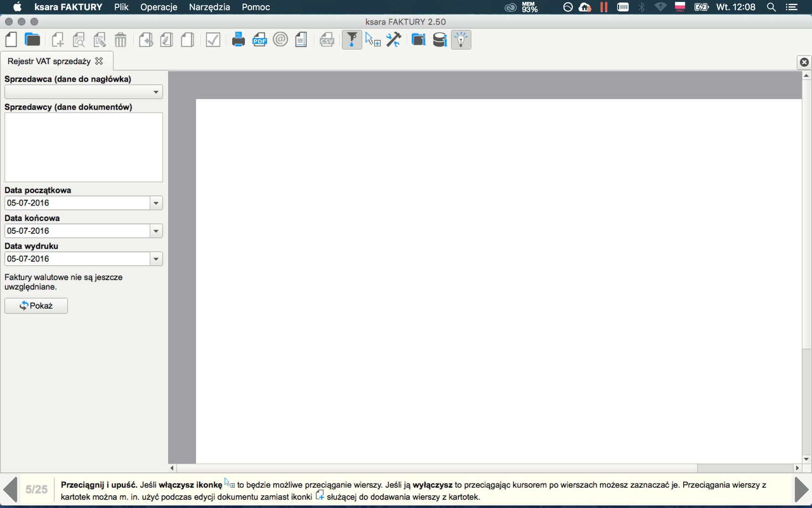
Task: Close the Rejestr VAT sprzedaży tab
Action: [x=99, y=61]
